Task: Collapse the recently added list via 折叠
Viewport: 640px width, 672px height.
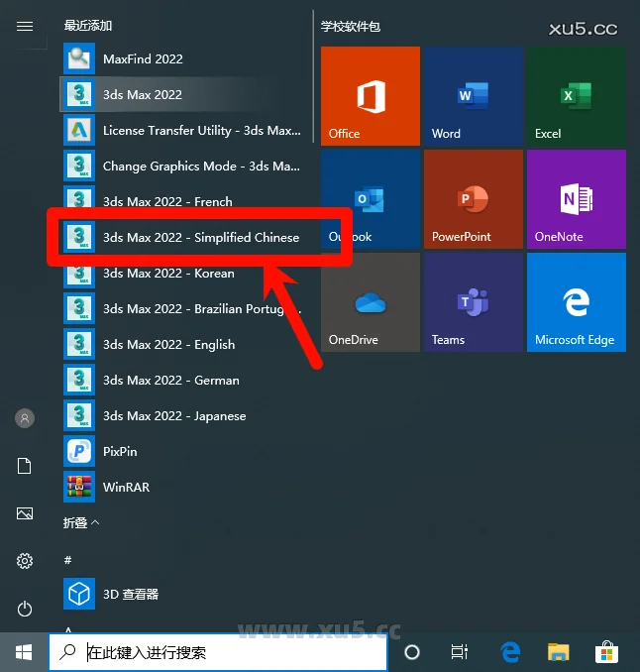Action: [x=81, y=522]
